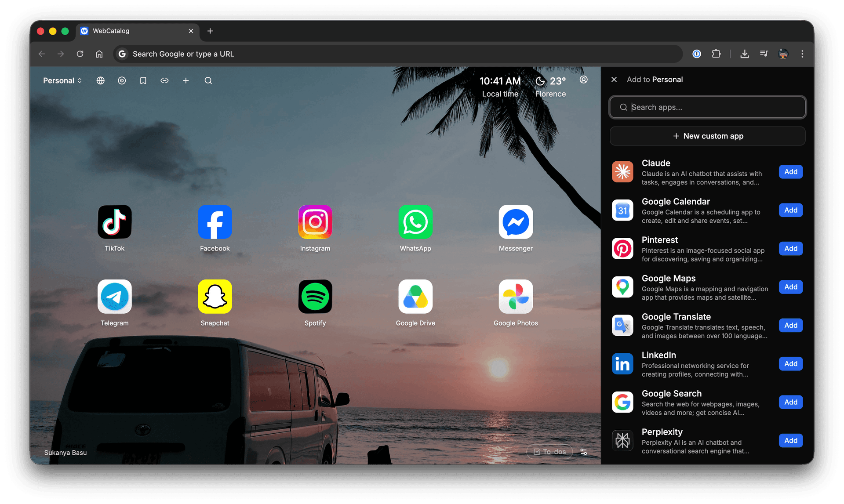Expand the Personal space dropdown
The image size is (844, 504).
[62, 80]
